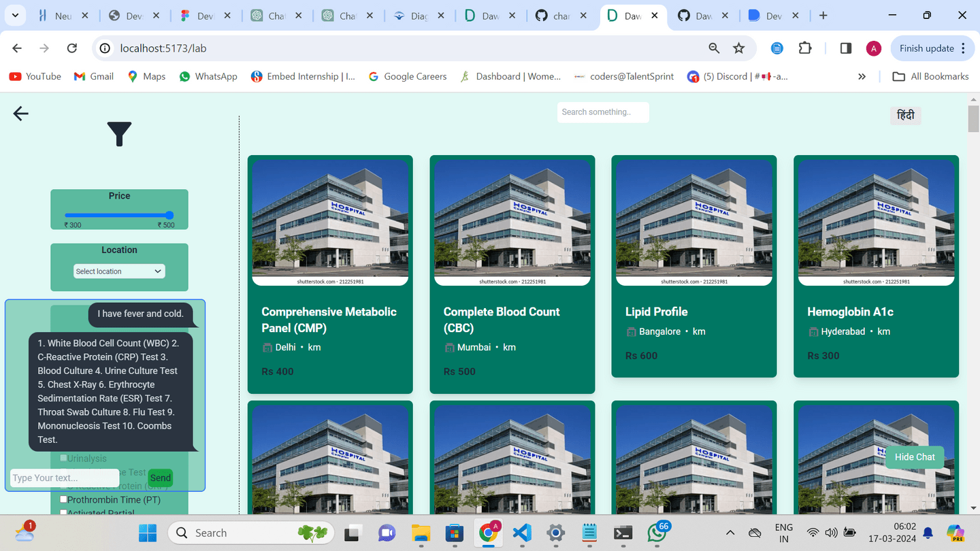Open File Explorer from the taskbar
The height and width of the screenshot is (551, 980).
click(421, 533)
